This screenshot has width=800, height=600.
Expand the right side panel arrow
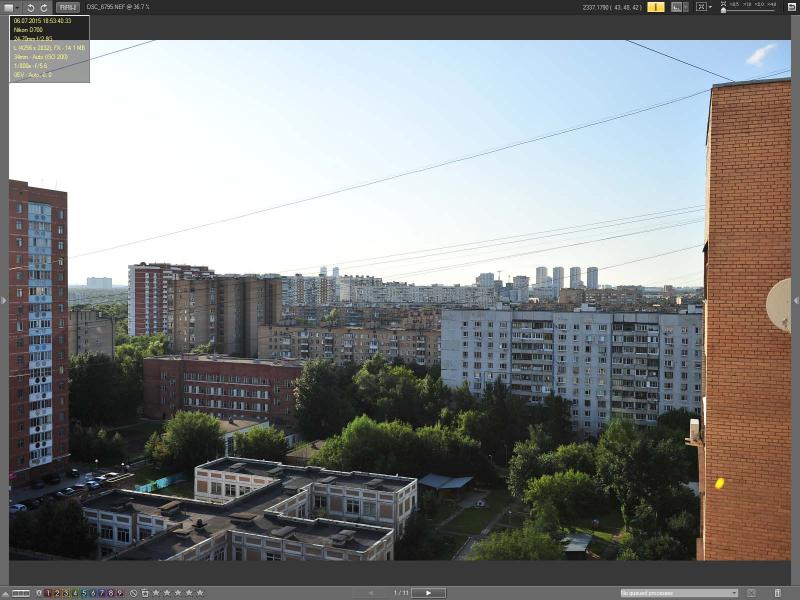[x=796, y=301]
